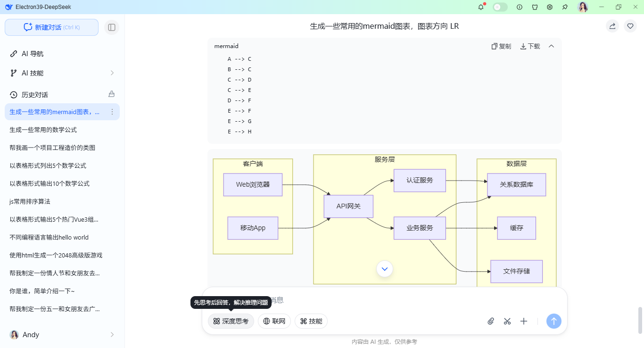Viewport: 644px width, 348px height.
Task: Enable 深度思考 deep thinking mode
Action: (x=231, y=321)
